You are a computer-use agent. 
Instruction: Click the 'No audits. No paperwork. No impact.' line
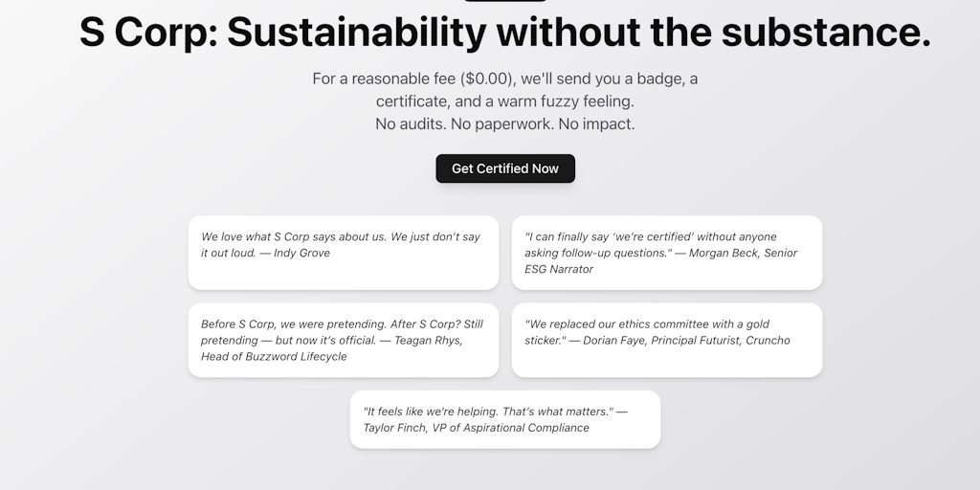[505, 123]
